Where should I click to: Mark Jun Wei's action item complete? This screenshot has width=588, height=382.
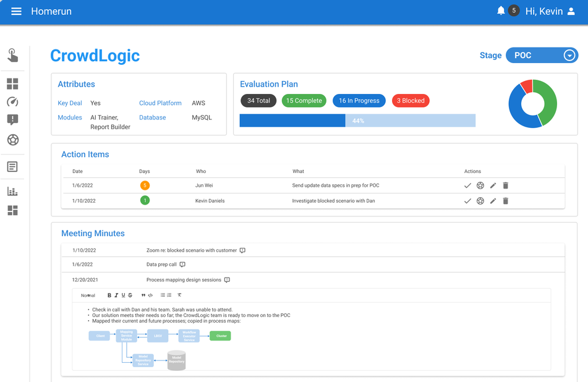coord(468,184)
